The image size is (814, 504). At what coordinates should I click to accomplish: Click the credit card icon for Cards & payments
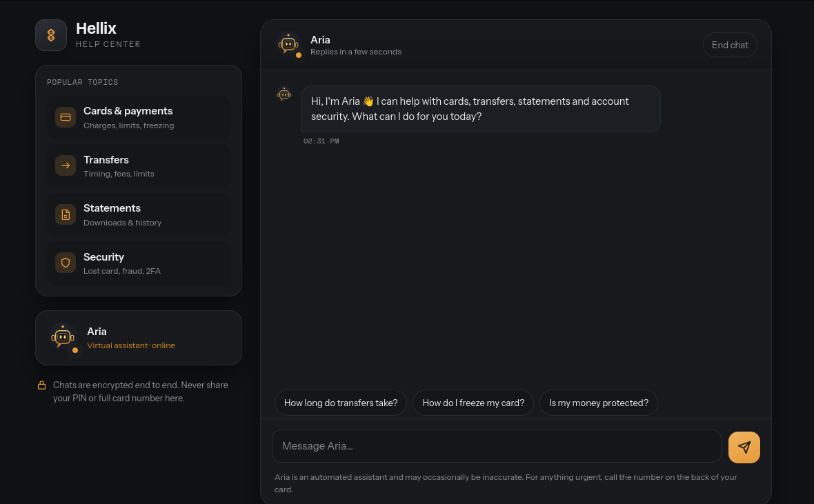click(x=66, y=117)
